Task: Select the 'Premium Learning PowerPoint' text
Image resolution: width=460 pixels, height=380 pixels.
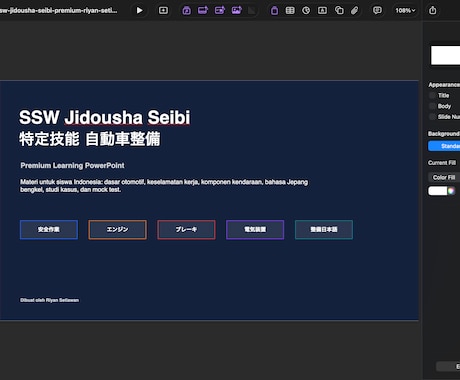Action: [x=72, y=165]
